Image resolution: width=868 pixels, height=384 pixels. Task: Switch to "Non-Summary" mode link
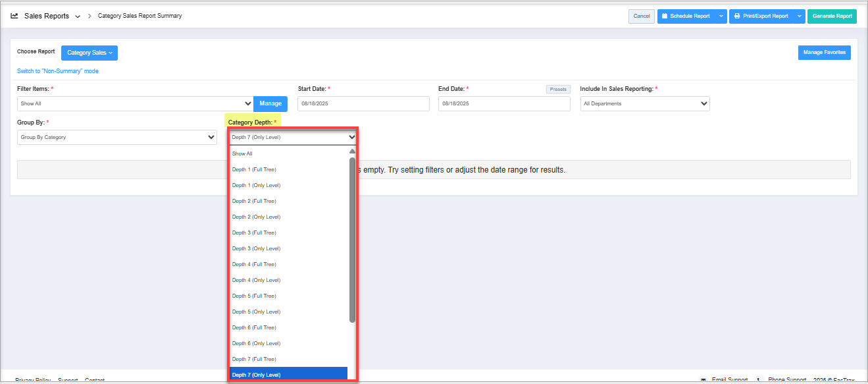(x=58, y=71)
